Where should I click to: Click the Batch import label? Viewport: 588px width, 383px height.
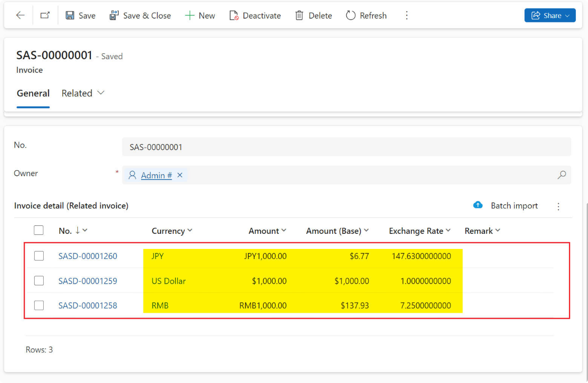(x=514, y=206)
